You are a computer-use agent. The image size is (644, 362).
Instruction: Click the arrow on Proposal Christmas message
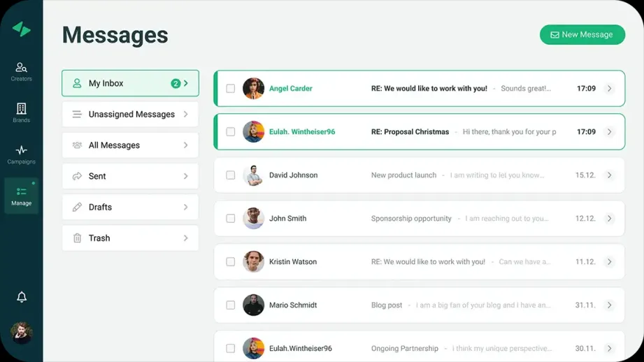point(609,132)
